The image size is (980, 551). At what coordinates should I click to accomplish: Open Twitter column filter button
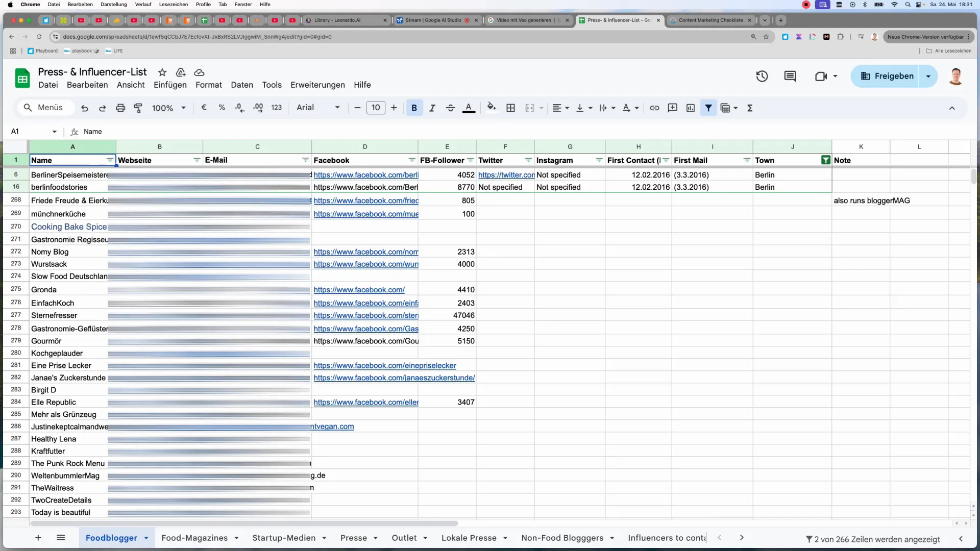pyautogui.click(x=528, y=160)
